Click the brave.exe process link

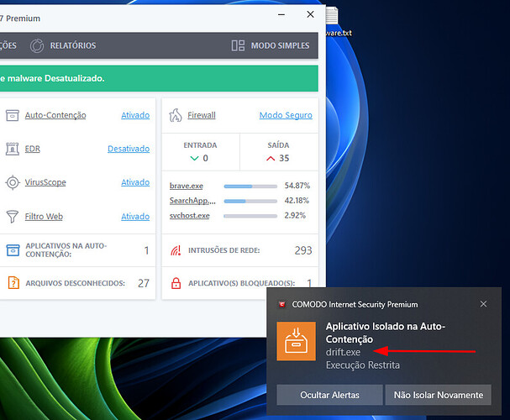186,186
